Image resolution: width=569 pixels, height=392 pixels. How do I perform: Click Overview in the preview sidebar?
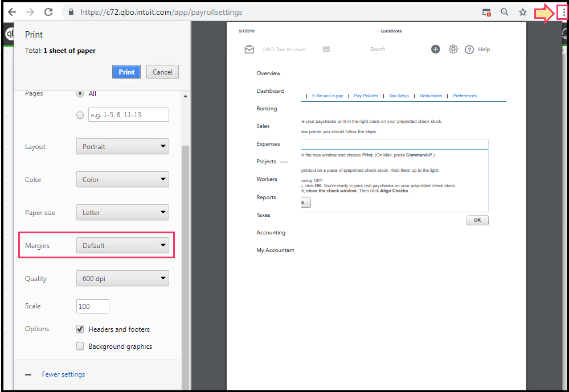pos(268,73)
